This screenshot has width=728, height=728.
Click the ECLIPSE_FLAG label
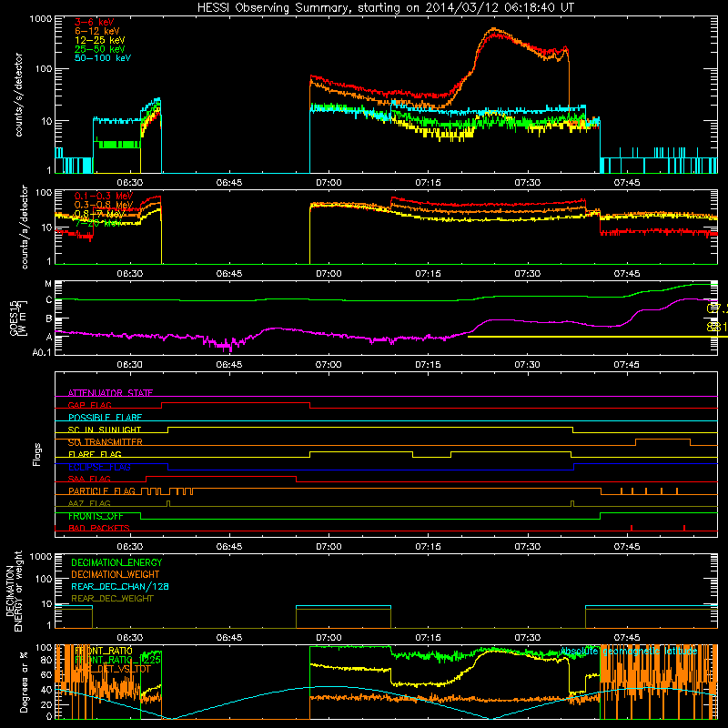pos(99,467)
